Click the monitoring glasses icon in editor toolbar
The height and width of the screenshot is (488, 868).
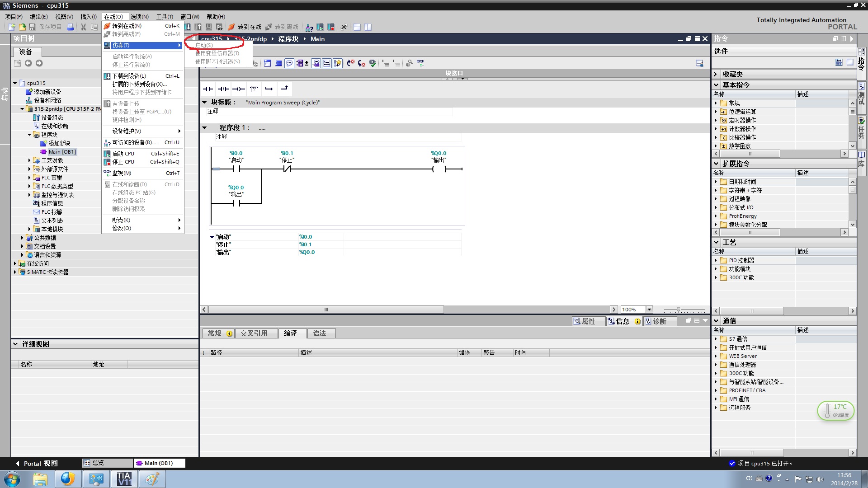(420, 63)
